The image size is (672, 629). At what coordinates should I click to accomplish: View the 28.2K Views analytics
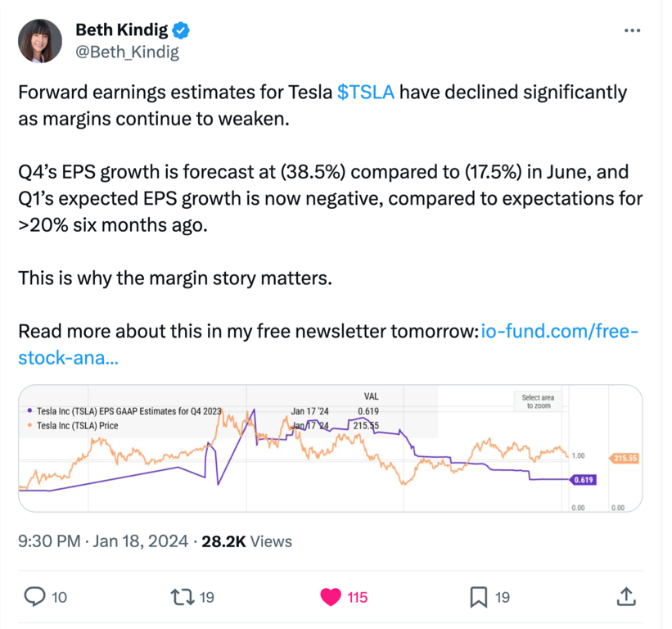(x=246, y=541)
